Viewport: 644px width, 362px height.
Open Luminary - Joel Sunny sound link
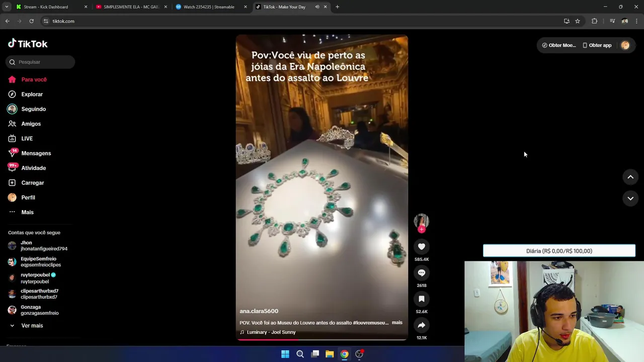[268, 332]
